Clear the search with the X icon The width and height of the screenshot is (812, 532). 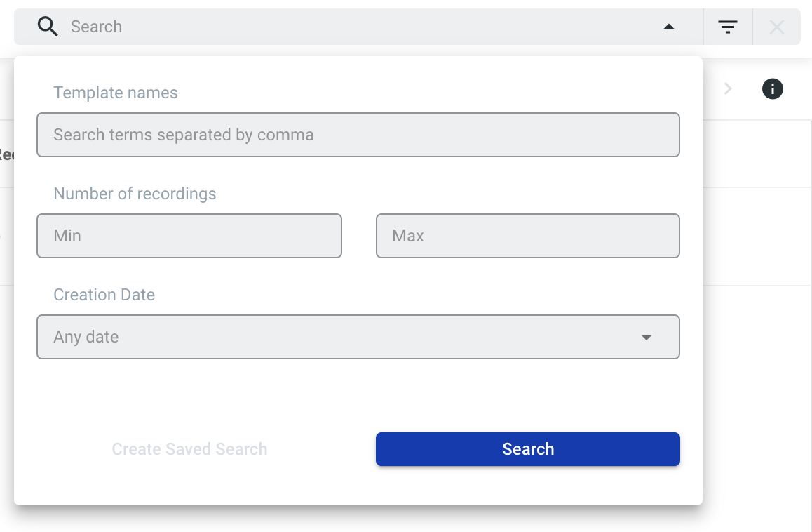[777, 27]
